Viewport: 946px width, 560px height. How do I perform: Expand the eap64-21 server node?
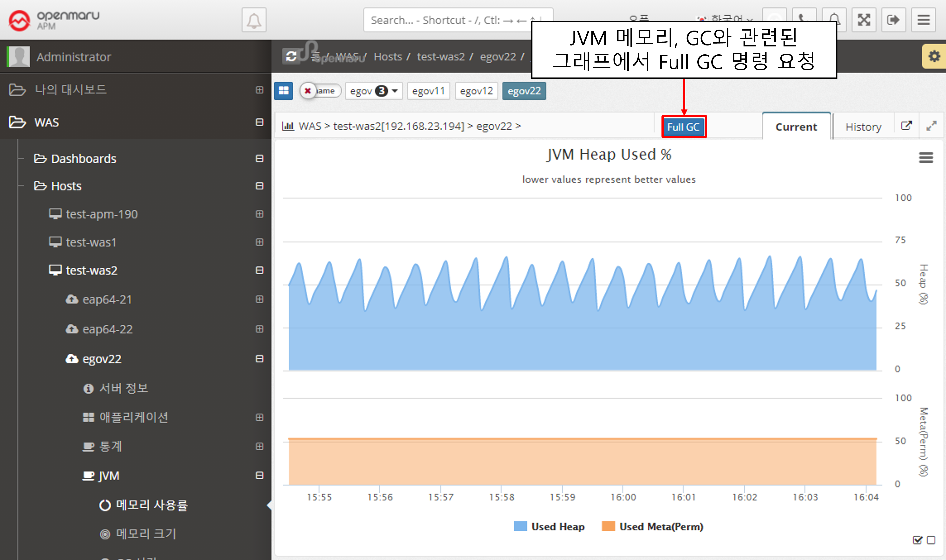[259, 299]
